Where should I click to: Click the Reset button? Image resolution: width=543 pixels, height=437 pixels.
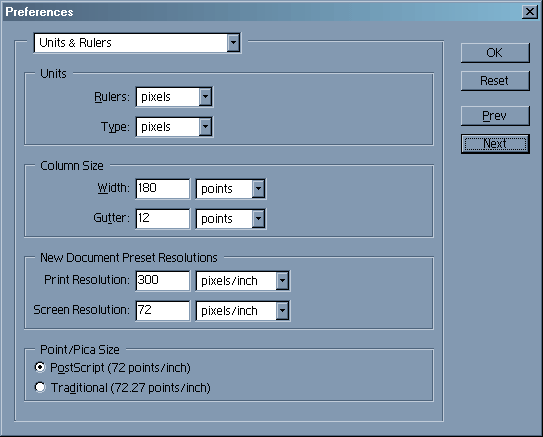click(x=495, y=81)
